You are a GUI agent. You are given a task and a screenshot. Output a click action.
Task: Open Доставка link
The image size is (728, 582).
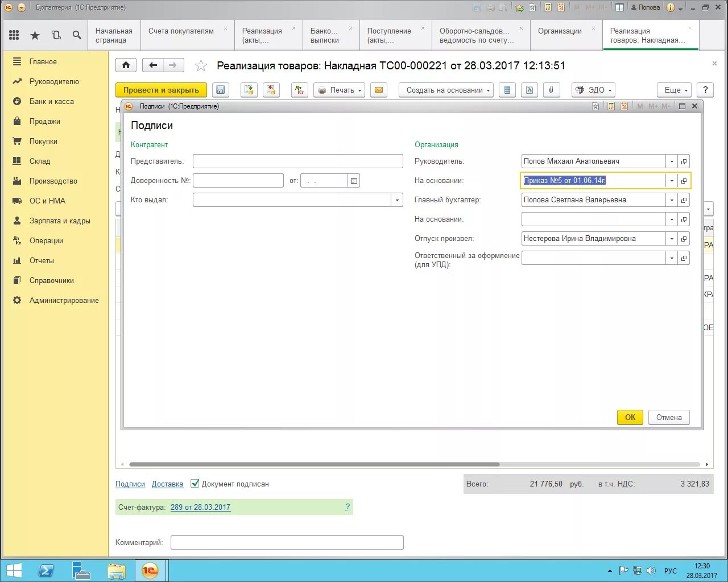pos(167,484)
